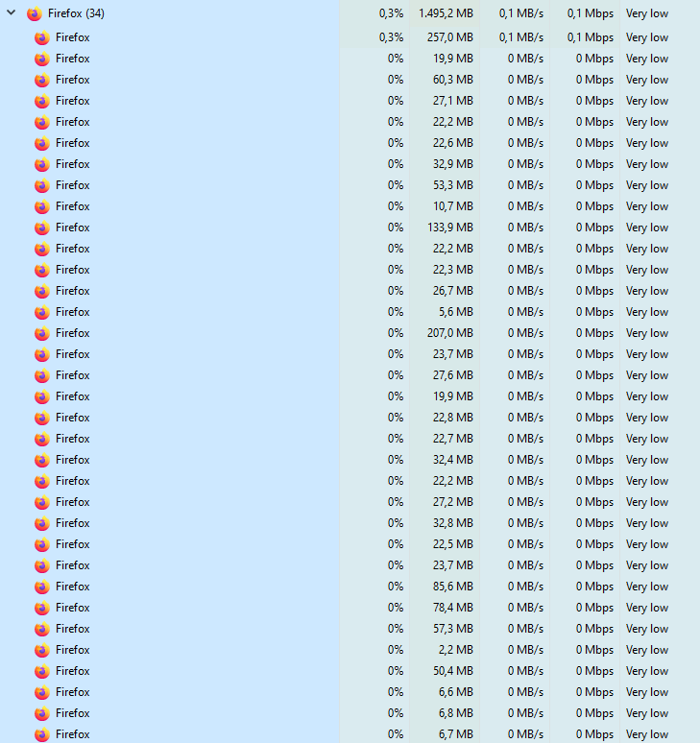This screenshot has width=700, height=743.
Task: Select Firefox icon on the 22,3 MB row
Action: point(42,270)
